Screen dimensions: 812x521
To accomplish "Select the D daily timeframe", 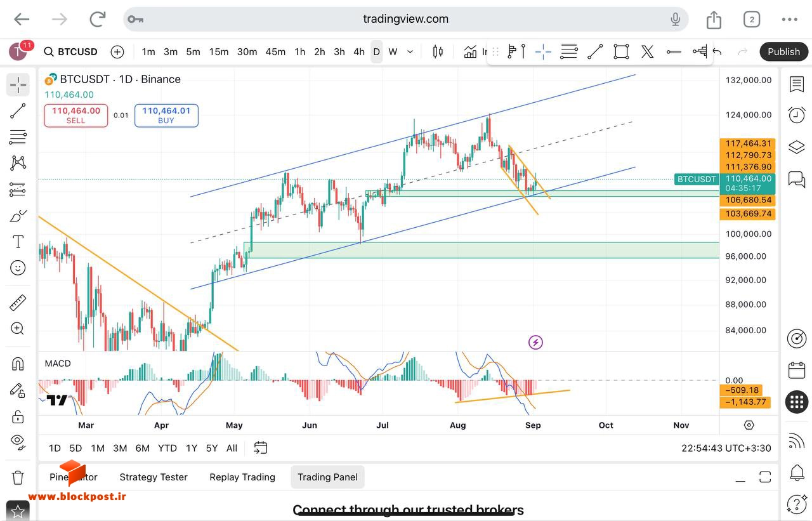I will (x=376, y=51).
